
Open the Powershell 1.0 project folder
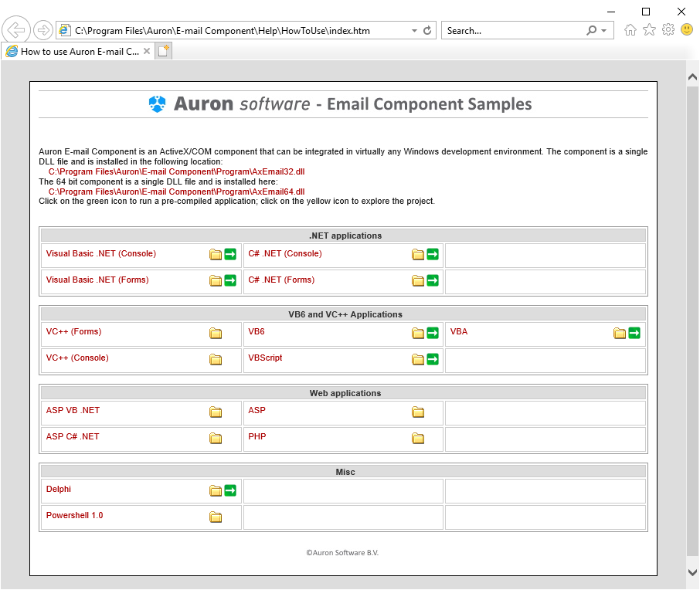[x=216, y=517]
